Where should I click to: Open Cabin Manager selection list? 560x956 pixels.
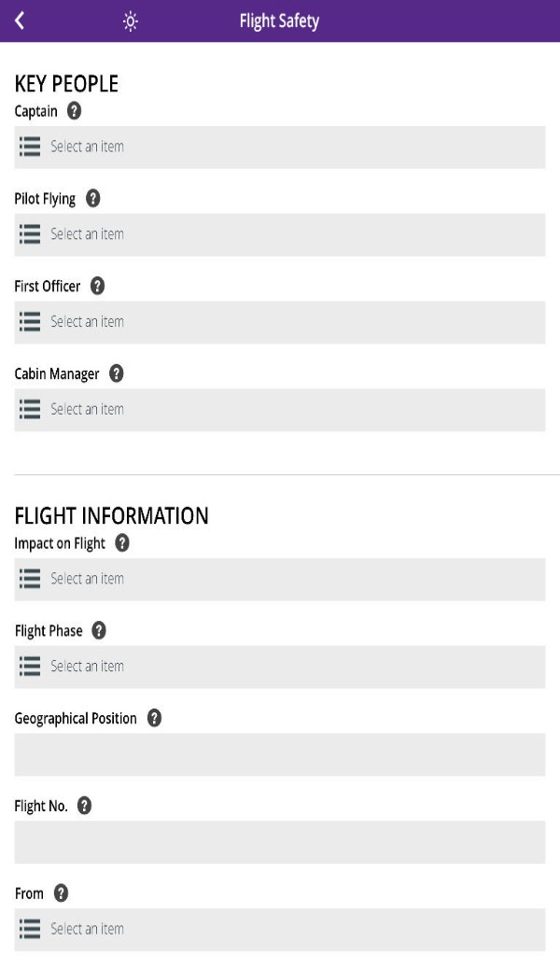point(280,410)
